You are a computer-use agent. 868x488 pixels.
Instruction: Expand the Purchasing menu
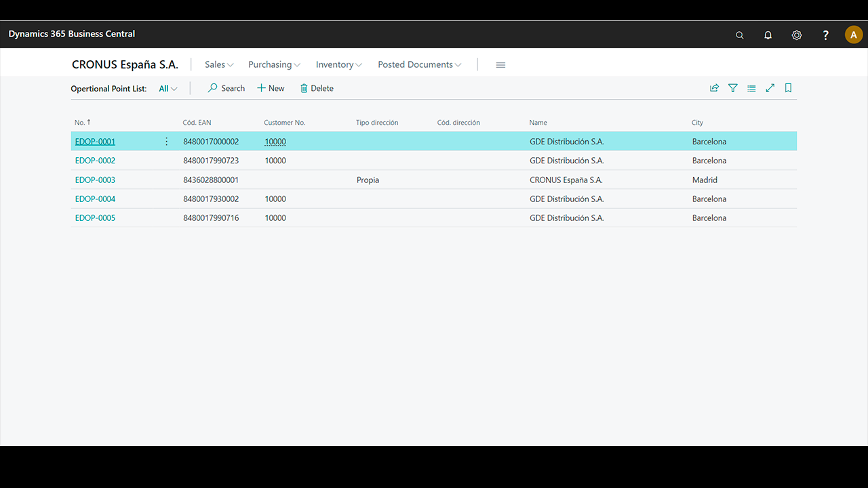pos(274,64)
